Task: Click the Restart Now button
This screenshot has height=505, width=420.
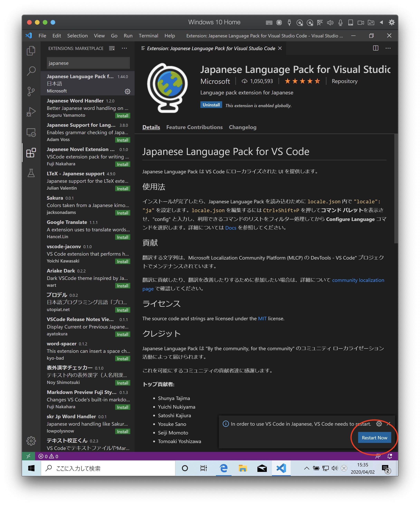Action: [x=375, y=438]
